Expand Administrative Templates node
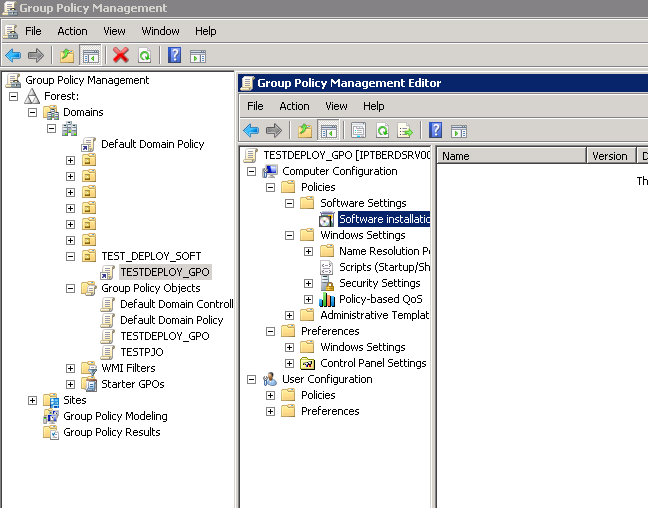648x508 pixels. click(290, 315)
